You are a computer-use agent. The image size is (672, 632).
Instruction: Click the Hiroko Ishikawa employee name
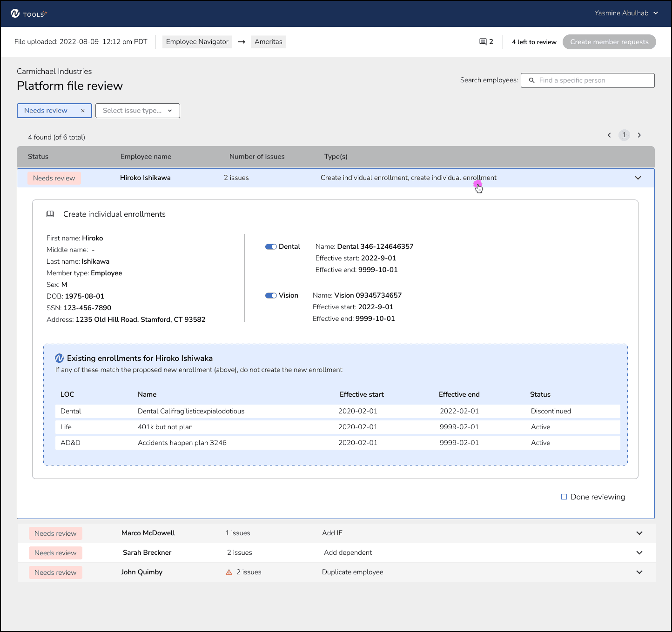[x=145, y=178]
